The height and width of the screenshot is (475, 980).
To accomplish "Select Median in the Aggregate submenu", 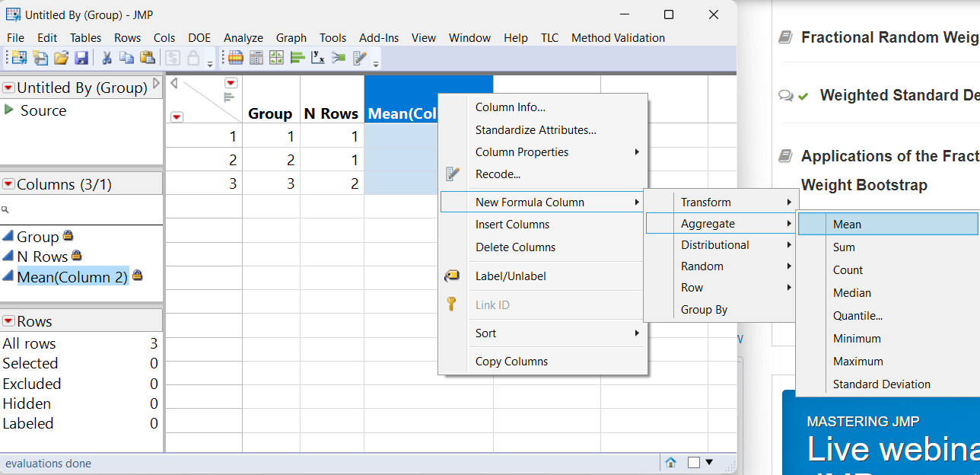I will 889,292.
